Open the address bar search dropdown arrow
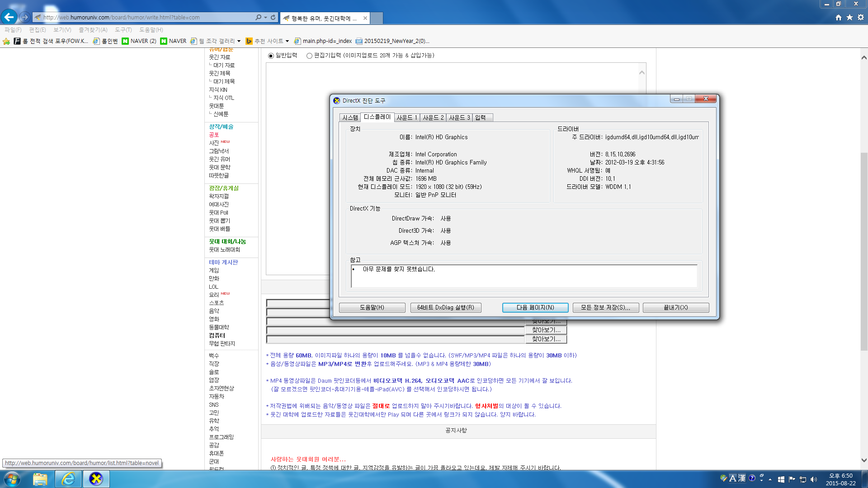The height and width of the screenshot is (488, 868). coord(265,17)
